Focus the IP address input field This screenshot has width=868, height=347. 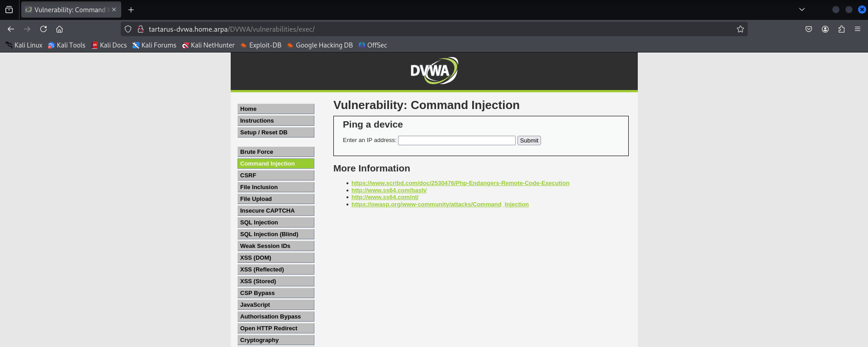[x=456, y=141]
